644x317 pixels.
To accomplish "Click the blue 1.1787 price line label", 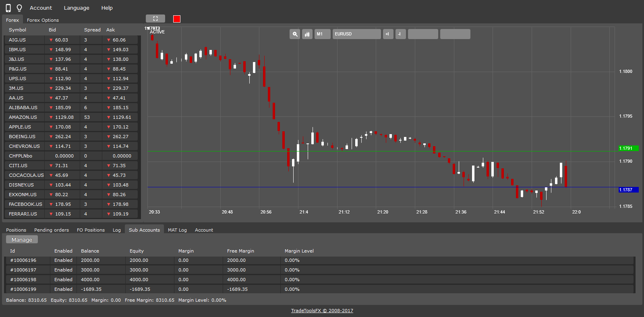I will pos(628,190).
